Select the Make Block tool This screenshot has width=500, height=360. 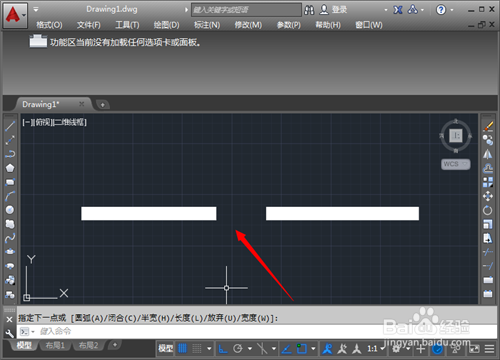(x=10, y=294)
